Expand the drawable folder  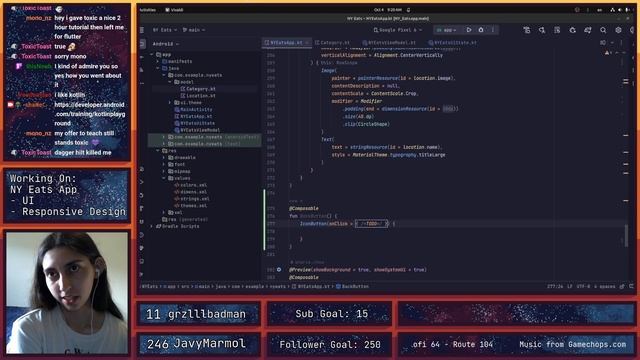pos(164,158)
